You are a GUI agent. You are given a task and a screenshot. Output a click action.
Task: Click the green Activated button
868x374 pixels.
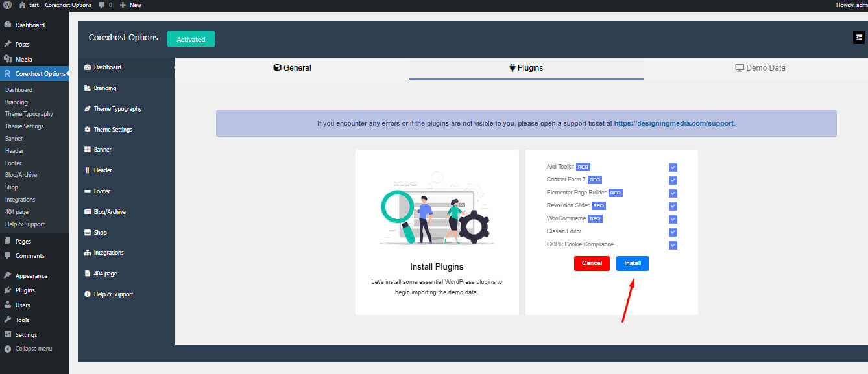[191, 40]
